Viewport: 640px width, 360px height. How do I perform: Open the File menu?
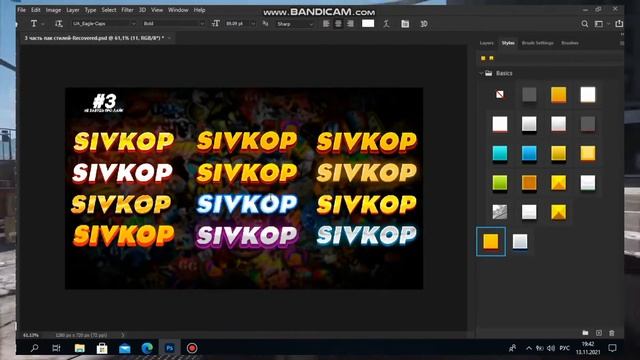click(x=22, y=10)
